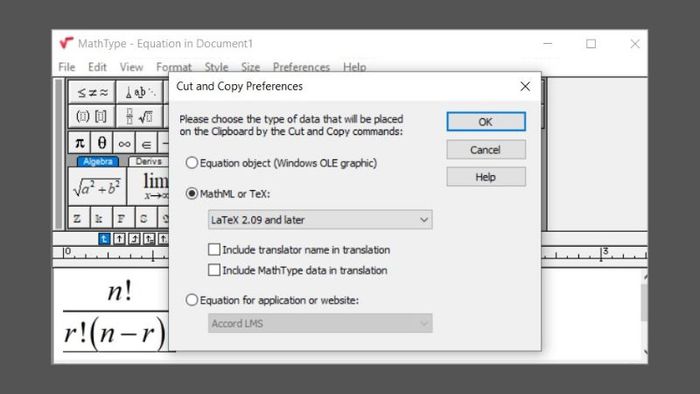The width and height of the screenshot is (700, 394).
Task: Switch to the Algebra tab
Action: click(x=97, y=162)
